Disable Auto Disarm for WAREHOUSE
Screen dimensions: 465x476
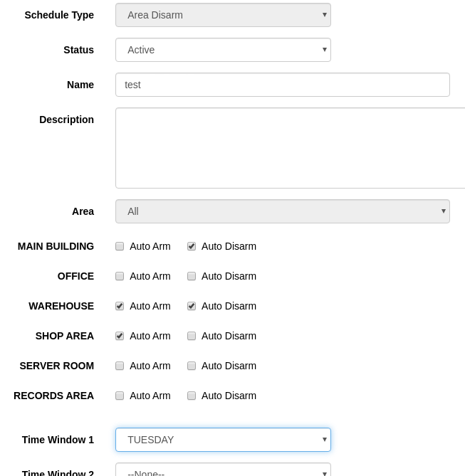[192, 306]
